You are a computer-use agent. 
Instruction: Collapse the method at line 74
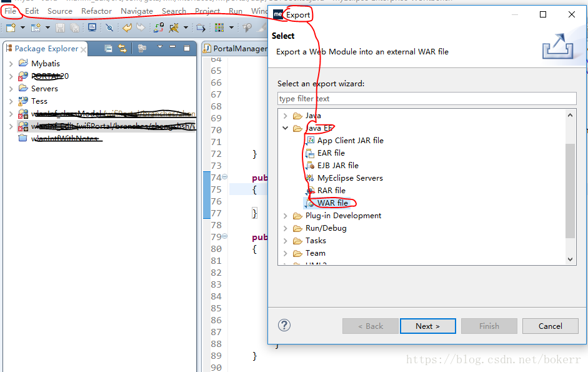pyautogui.click(x=224, y=176)
